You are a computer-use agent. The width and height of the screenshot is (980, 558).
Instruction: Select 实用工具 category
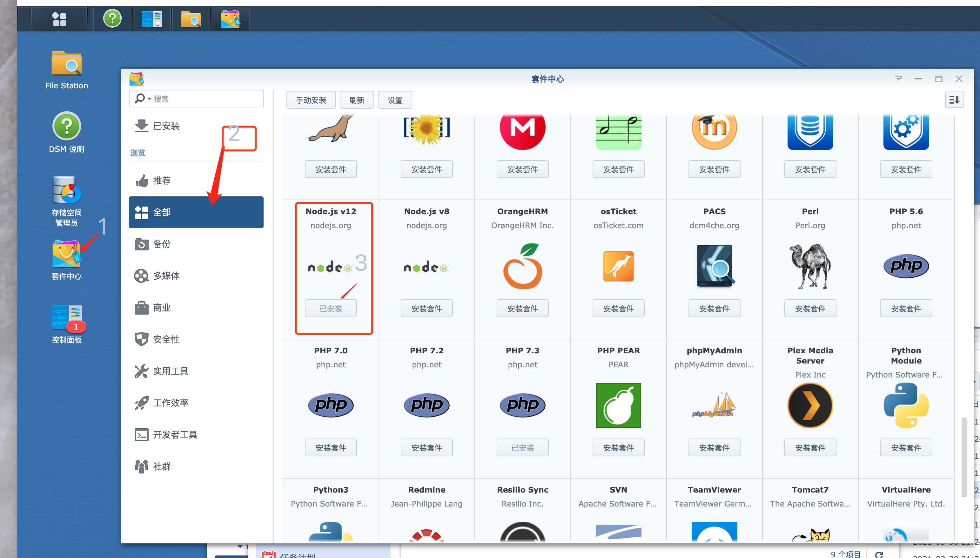coord(196,371)
